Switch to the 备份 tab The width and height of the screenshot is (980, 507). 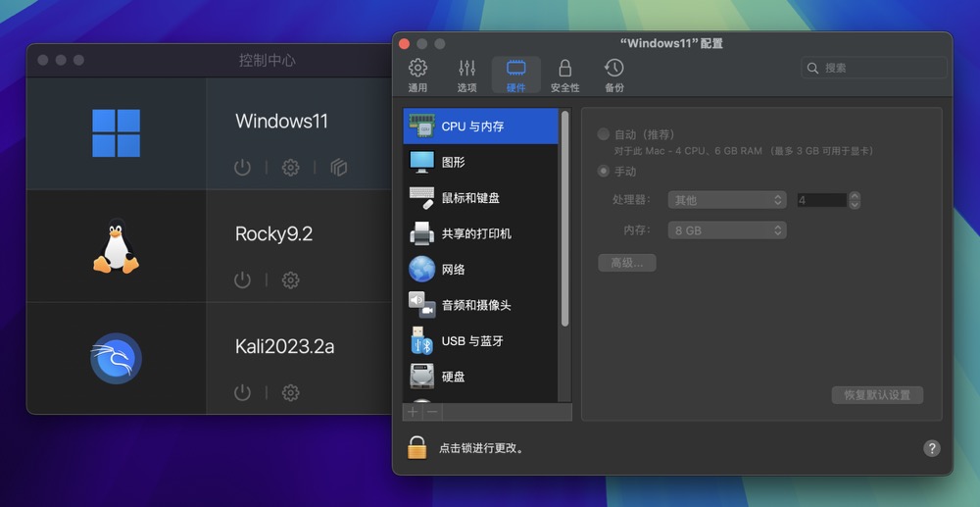point(613,75)
